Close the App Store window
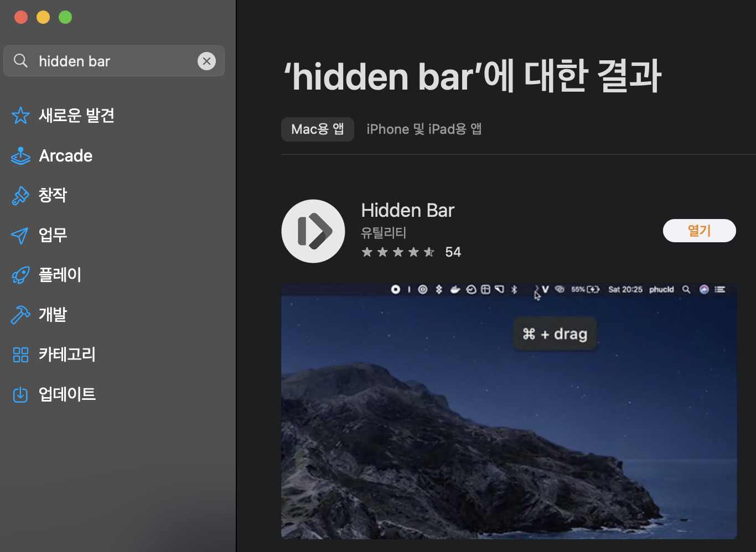Screen dimensions: 756x552 pos(21,17)
